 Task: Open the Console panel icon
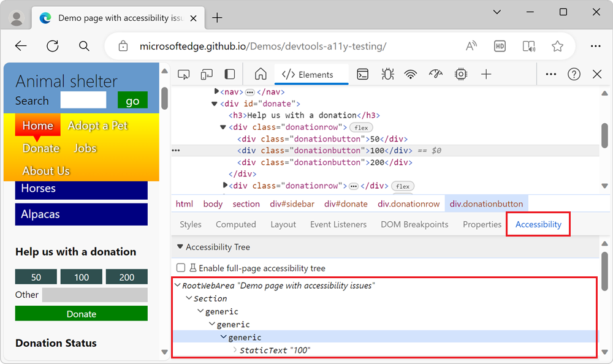point(362,74)
